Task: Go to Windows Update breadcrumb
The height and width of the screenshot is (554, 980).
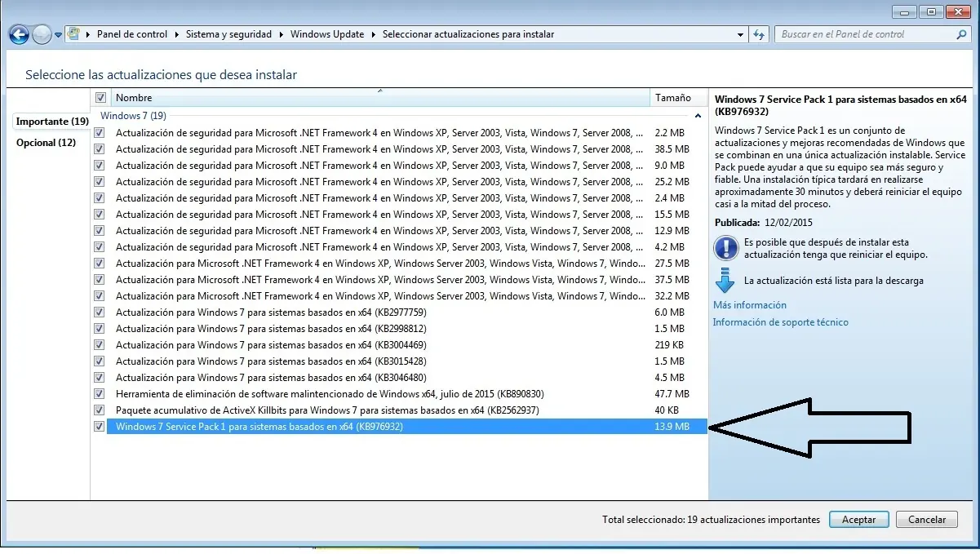Action: 327,34
